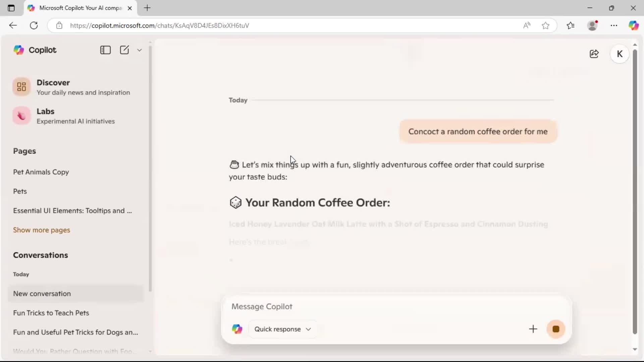Open the browser Favorites list icon
This screenshot has height=362, width=644.
(571, 25)
